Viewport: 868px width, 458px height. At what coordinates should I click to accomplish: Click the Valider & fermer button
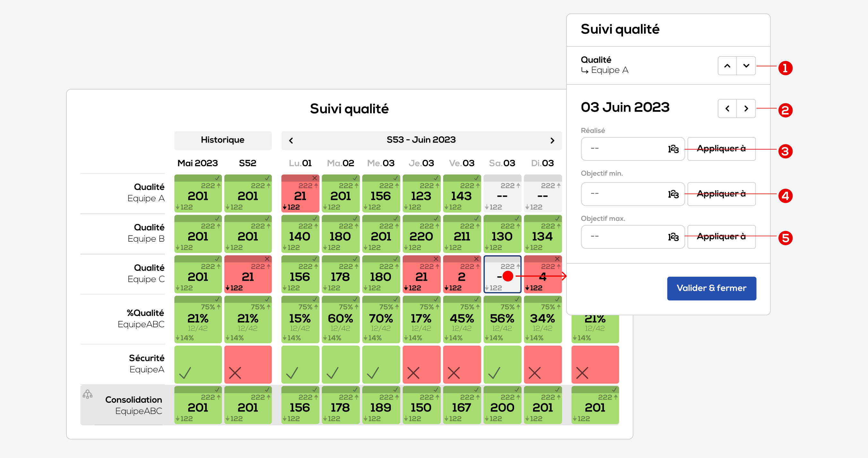click(711, 288)
